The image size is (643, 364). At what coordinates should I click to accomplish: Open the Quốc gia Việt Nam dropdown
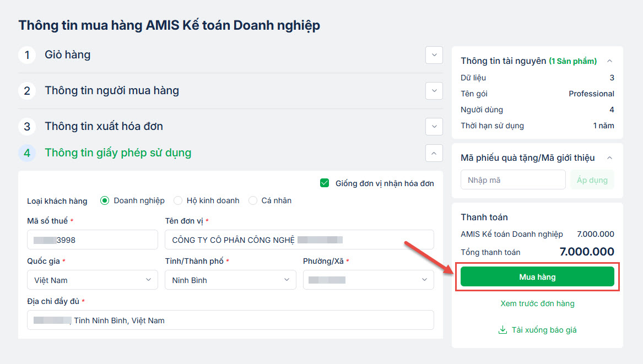pyautogui.click(x=92, y=280)
